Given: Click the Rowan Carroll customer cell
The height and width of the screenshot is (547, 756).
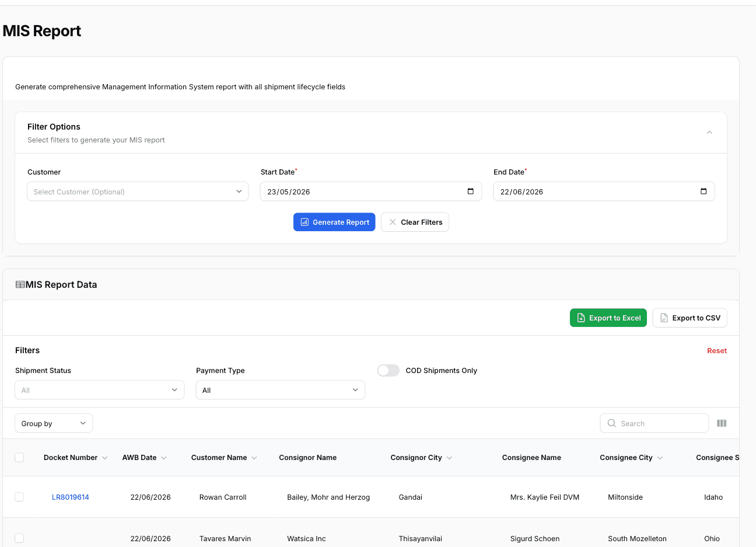Looking at the screenshot, I should point(223,497).
